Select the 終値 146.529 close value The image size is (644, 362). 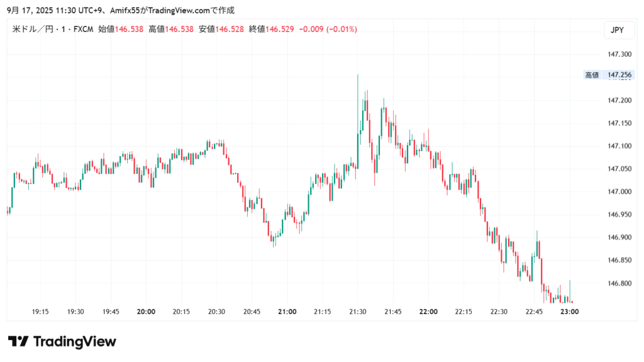tap(272, 30)
